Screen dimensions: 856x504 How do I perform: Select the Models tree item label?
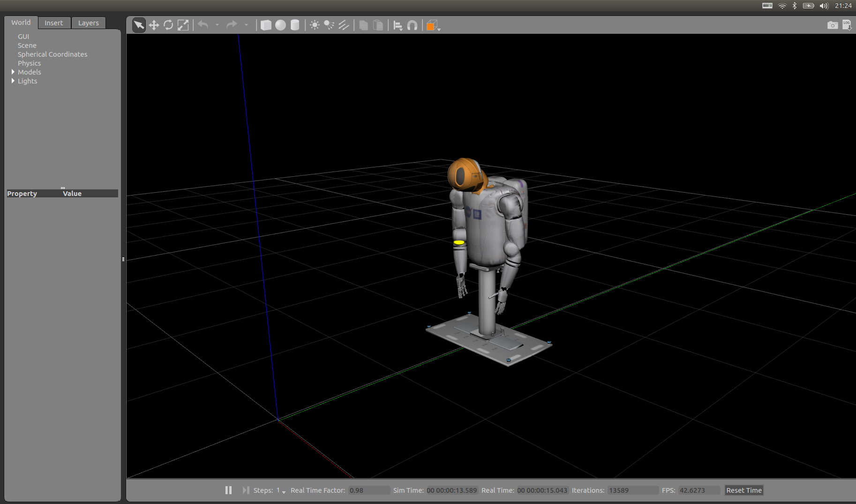point(30,72)
